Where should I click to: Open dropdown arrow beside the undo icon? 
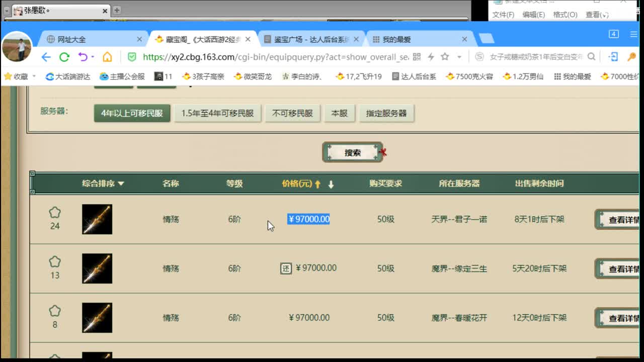93,57
